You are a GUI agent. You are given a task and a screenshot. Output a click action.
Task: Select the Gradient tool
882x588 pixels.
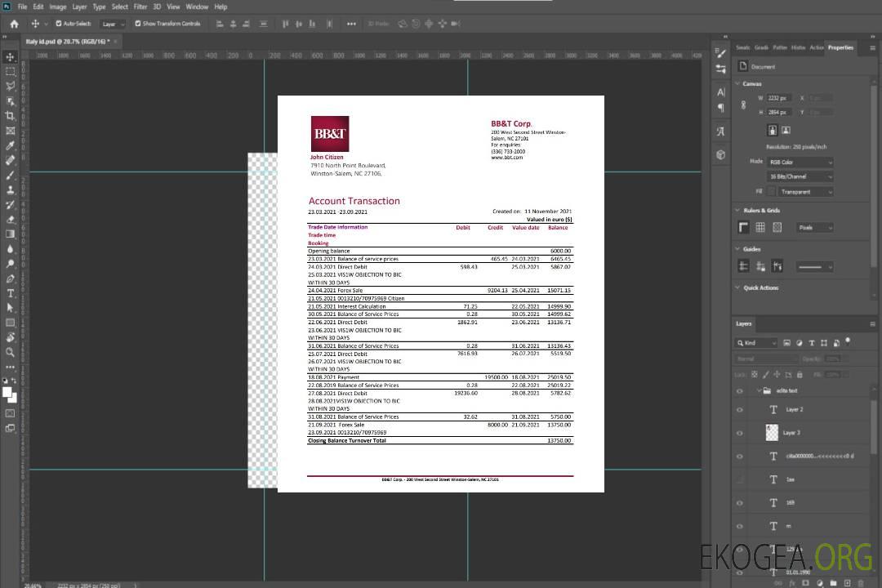(10, 234)
